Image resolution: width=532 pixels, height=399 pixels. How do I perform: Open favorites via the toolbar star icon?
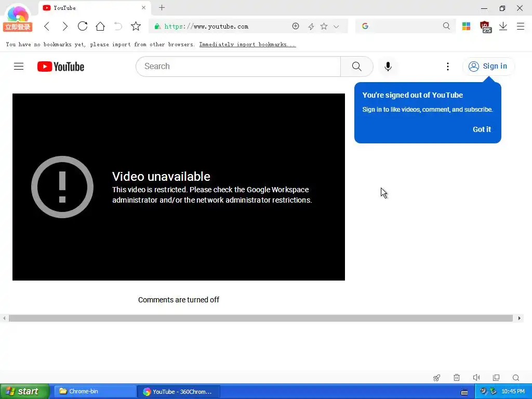(136, 26)
